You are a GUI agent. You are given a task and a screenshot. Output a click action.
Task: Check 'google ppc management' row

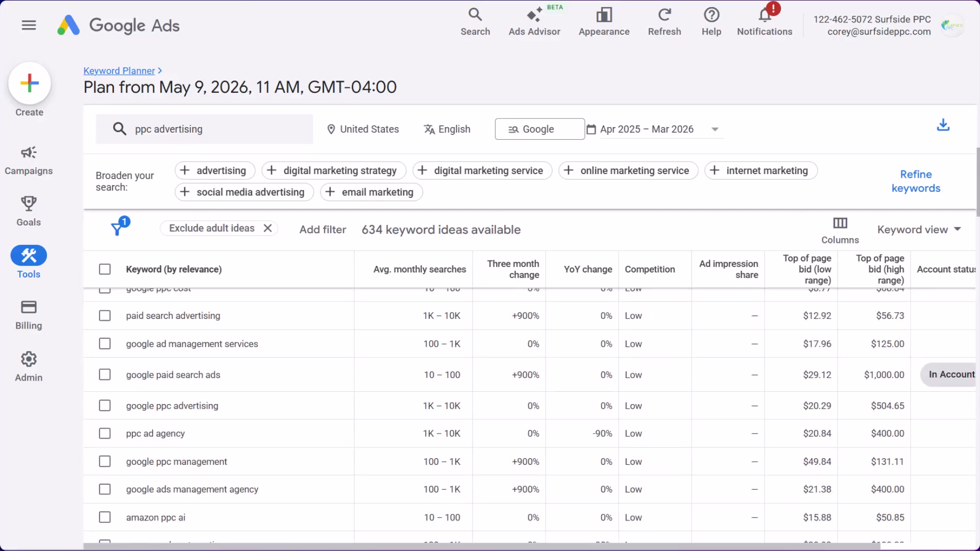(105, 461)
